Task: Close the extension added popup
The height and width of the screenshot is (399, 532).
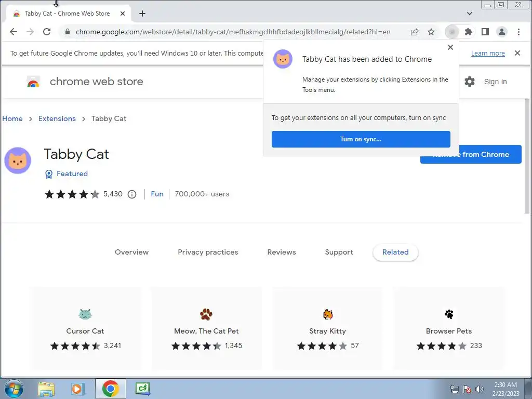Action: (450, 47)
